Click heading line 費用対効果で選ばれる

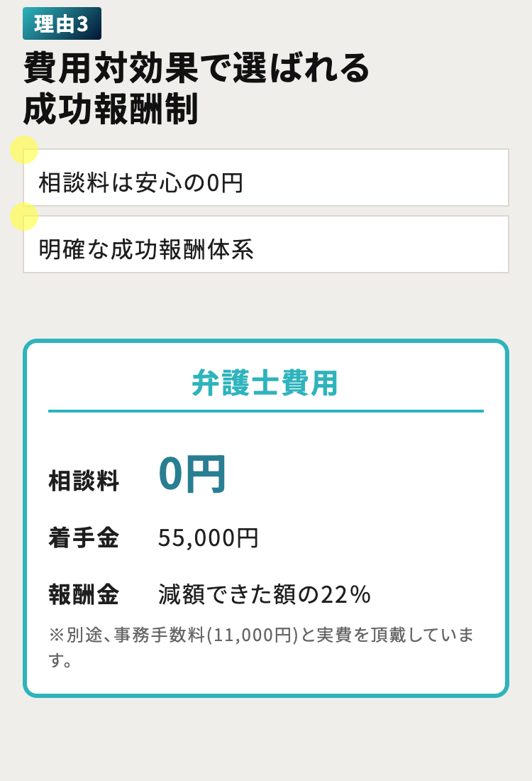point(197,68)
